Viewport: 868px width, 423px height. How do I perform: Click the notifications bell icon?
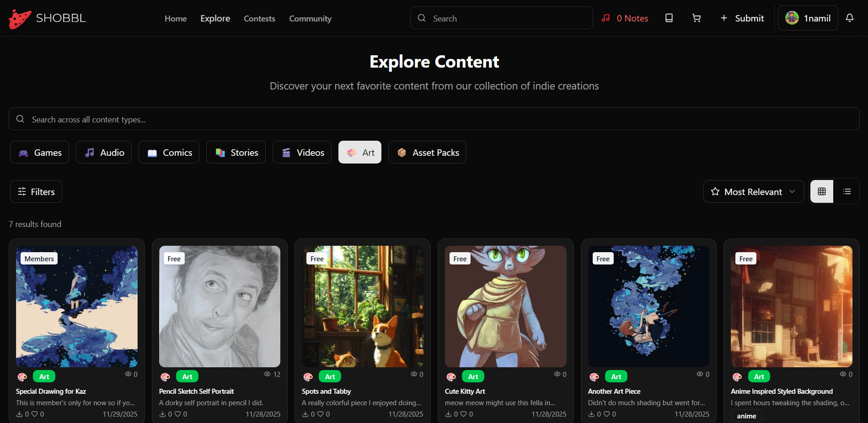(x=849, y=18)
